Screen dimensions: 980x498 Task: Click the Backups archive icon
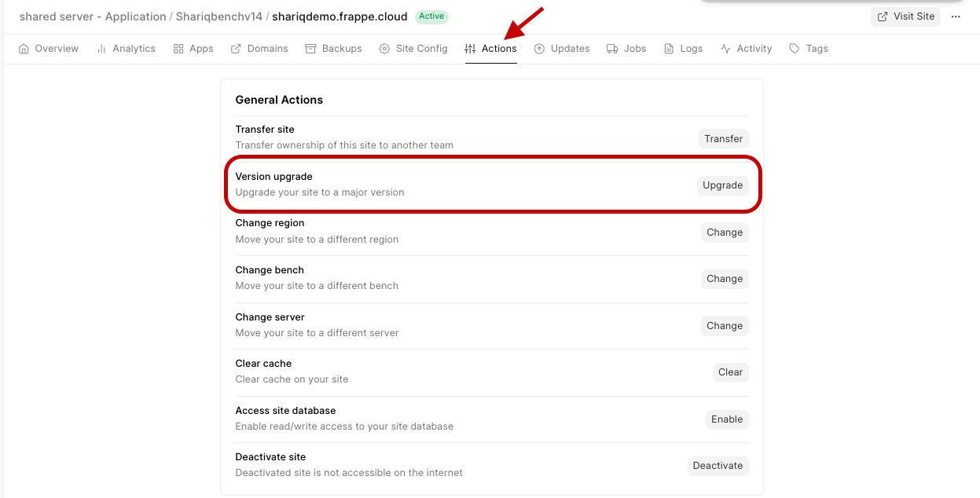point(310,49)
